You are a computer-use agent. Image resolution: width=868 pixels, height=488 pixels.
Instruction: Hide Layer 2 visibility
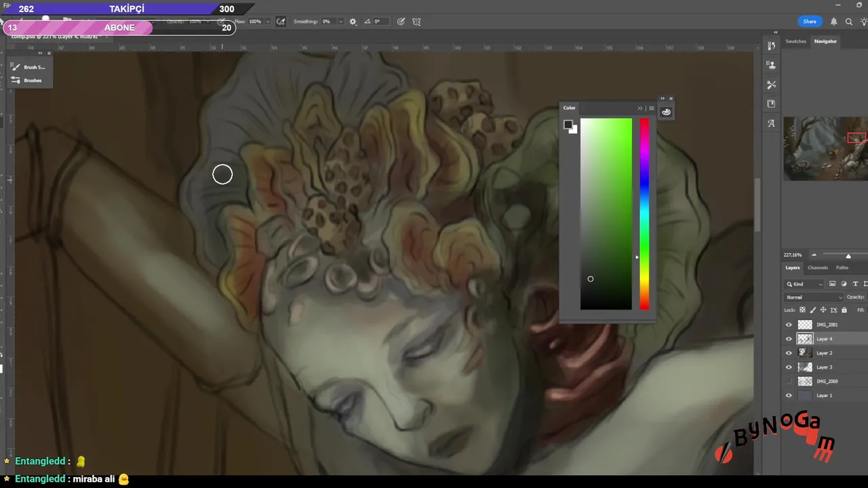pyautogui.click(x=789, y=353)
